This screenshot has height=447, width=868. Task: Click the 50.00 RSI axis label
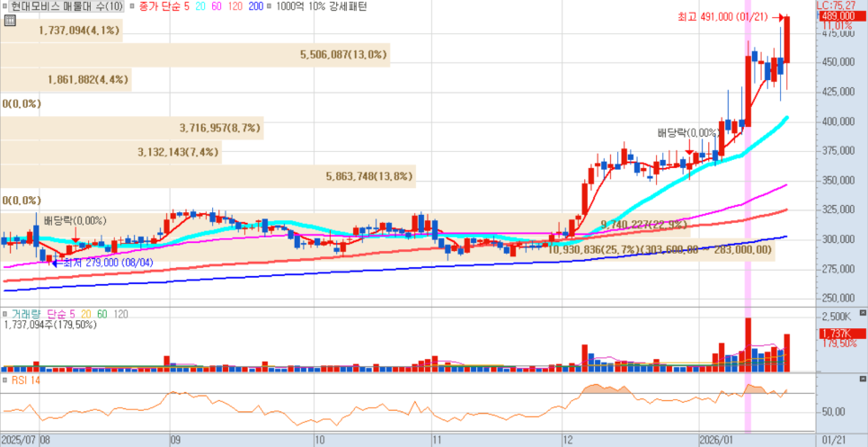[833, 412]
